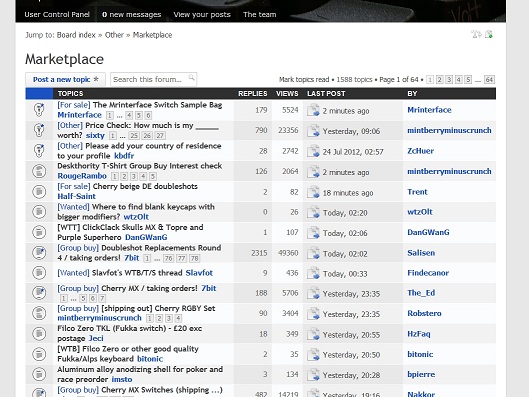Click search magnifier icon in forum search box
The width and height of the screenshot is (529, 397).
coord(191,78)
